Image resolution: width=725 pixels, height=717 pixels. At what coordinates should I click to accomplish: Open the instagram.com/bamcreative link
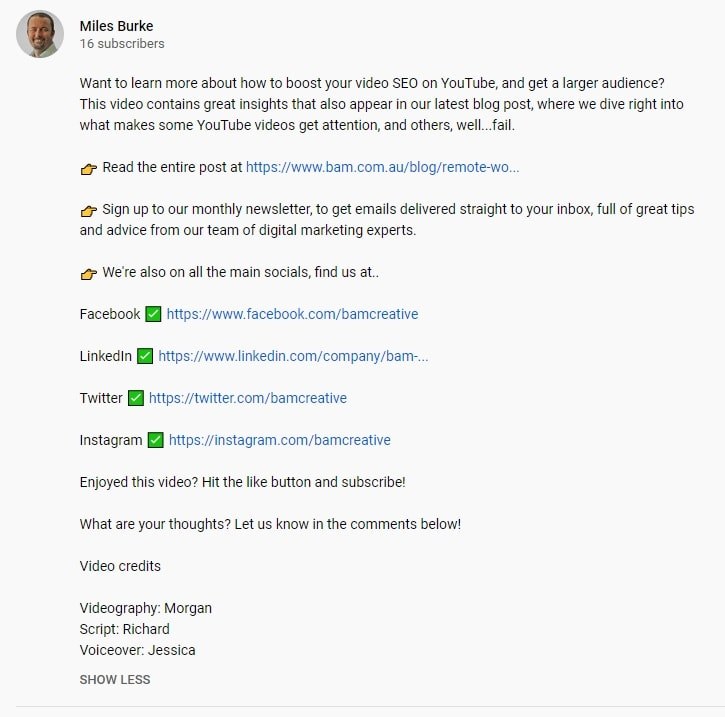pyautogui.click(x=280, y=440)
